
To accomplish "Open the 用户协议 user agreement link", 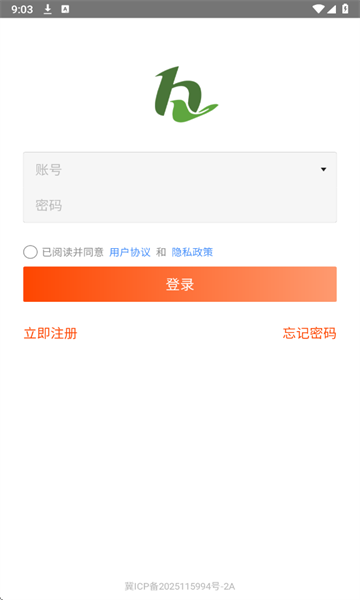I will coord(130,252).
